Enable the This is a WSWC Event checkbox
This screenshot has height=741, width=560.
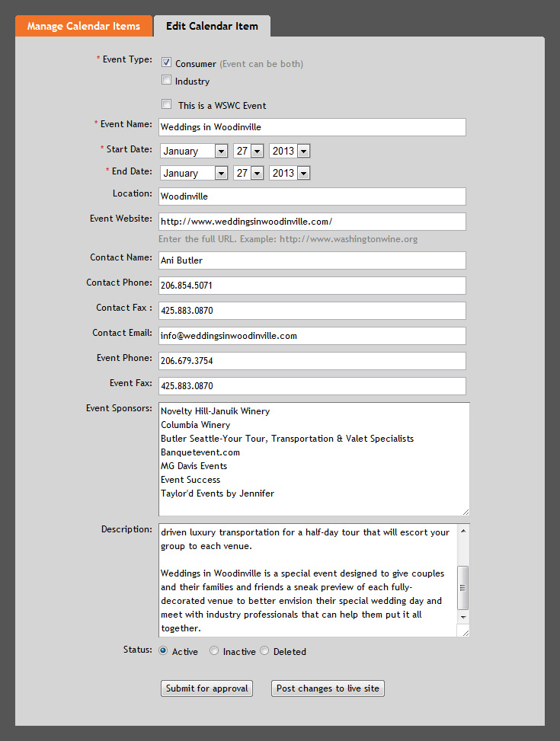(x=166, y=104)
